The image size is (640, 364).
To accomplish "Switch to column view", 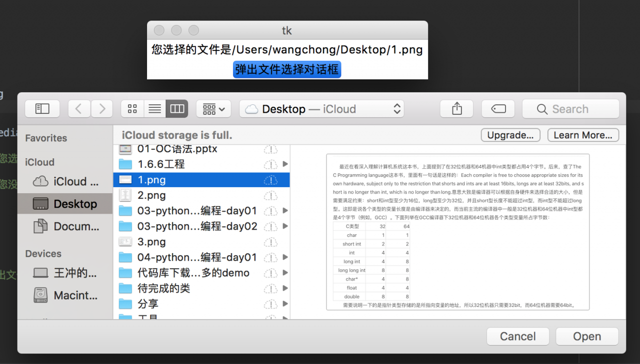I will click(177, 109).
